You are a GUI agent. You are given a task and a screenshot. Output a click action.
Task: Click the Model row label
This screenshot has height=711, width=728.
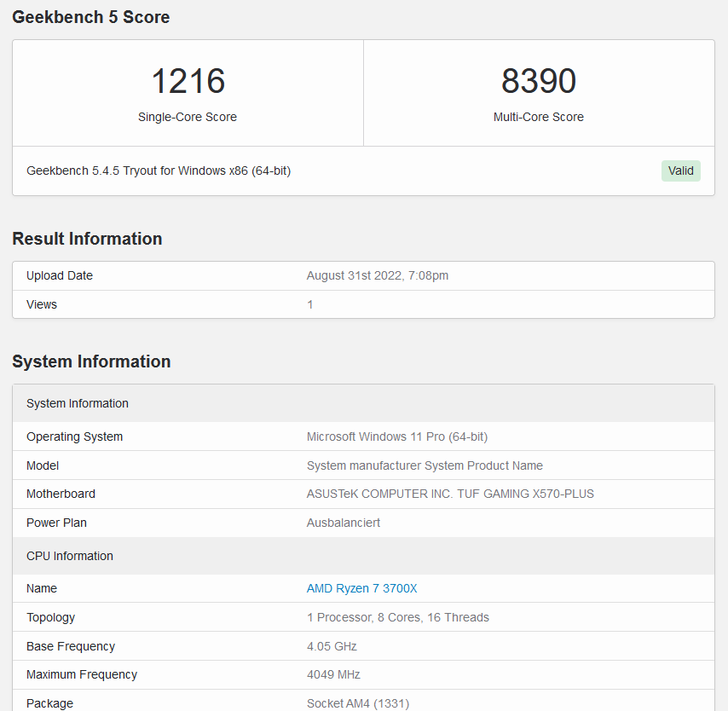43,465
